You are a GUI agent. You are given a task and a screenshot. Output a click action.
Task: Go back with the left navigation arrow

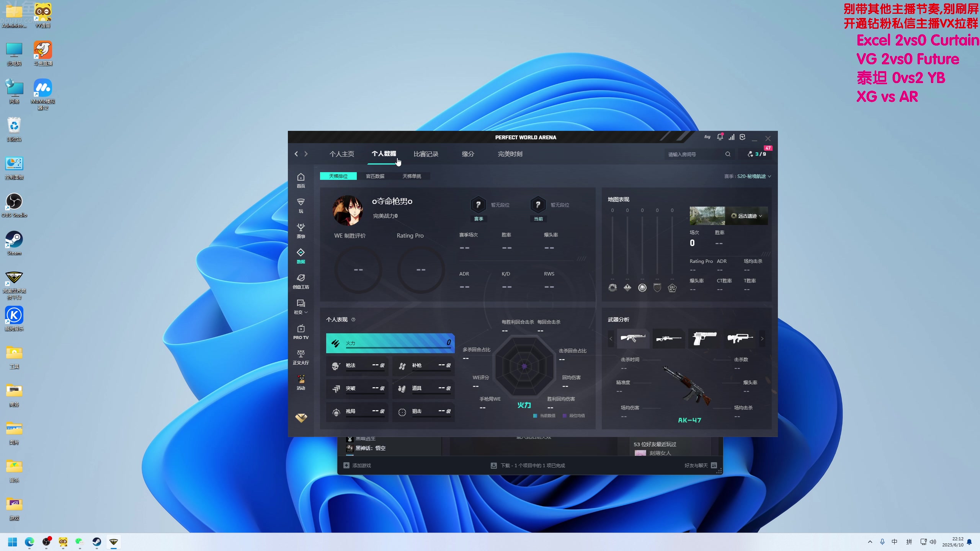[296, 154]
